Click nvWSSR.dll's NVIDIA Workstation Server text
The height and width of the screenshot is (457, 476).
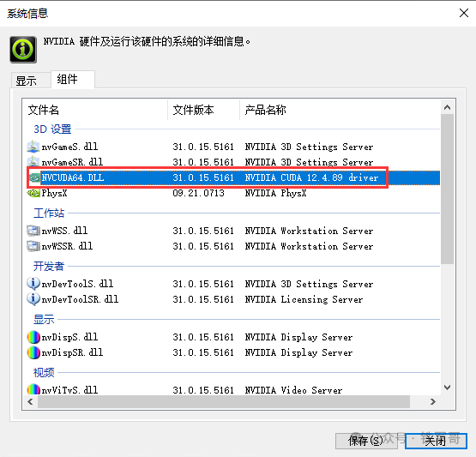pyautogui.click(x=309, y=246)
